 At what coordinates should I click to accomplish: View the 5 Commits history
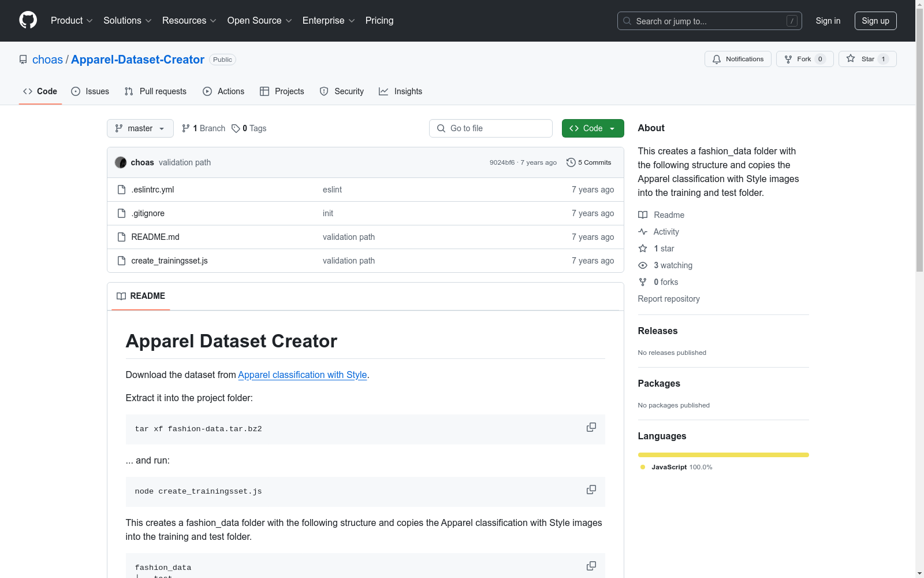pos(589,162)
